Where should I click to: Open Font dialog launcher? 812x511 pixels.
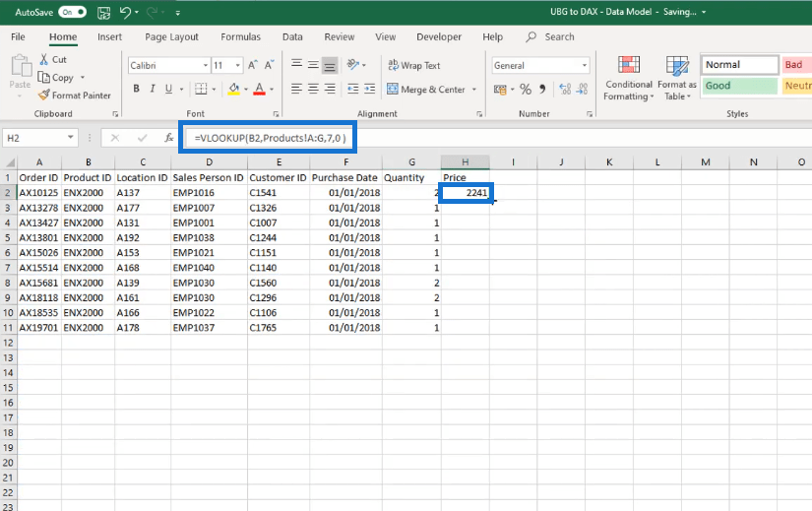(276, 114)
